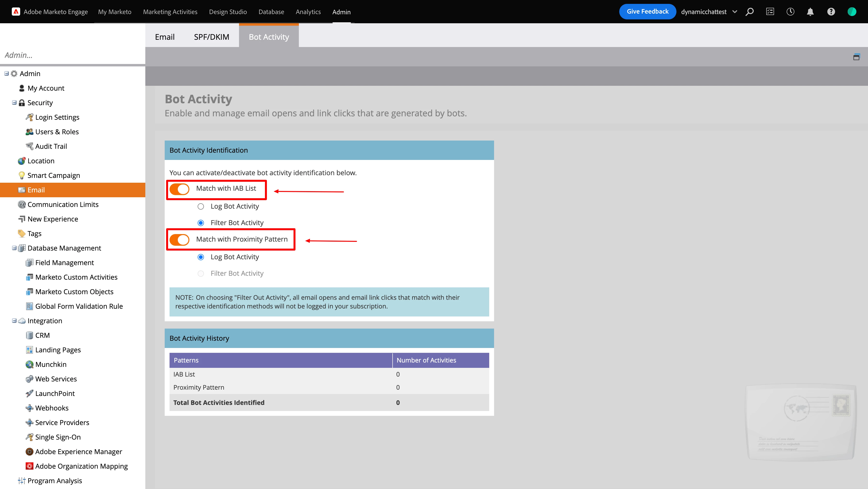Open the notifications bell icon
Viewport: 868px width, 489px height.
(810, 12)
